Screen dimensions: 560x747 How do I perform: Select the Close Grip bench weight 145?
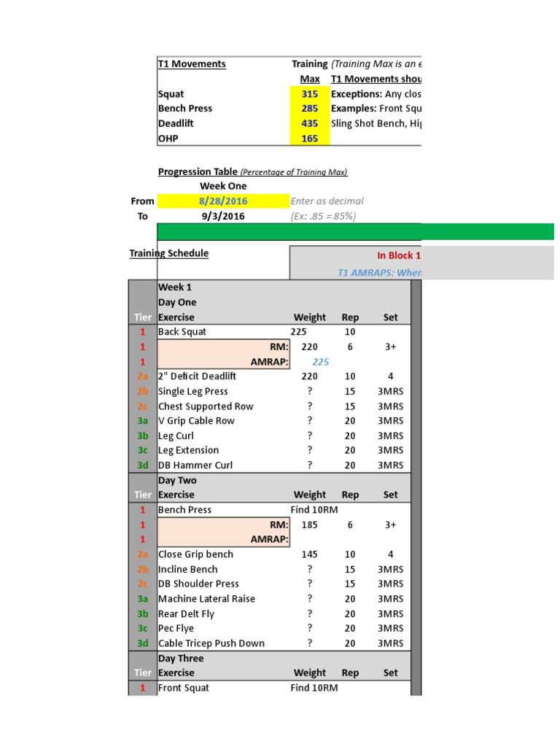click(x=309, y=554)
